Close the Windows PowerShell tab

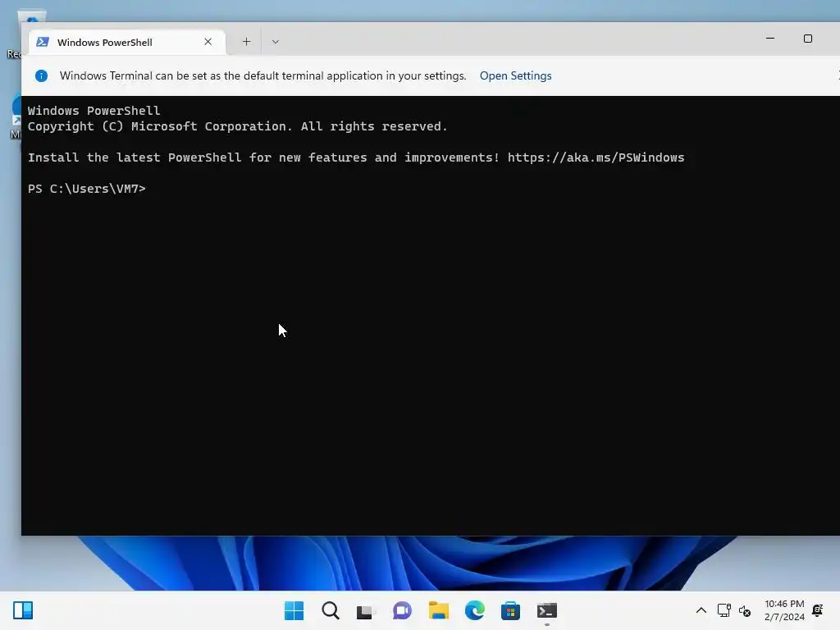pos(208,42)
